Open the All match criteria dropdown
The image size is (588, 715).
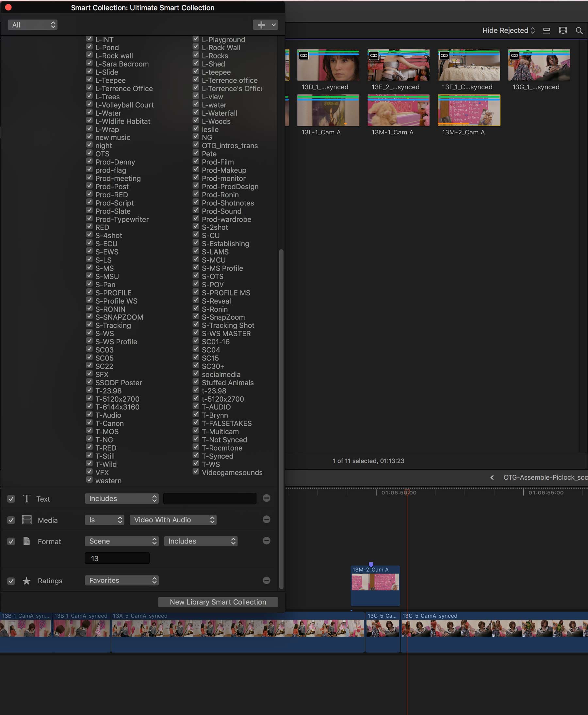tap(33, 25)
